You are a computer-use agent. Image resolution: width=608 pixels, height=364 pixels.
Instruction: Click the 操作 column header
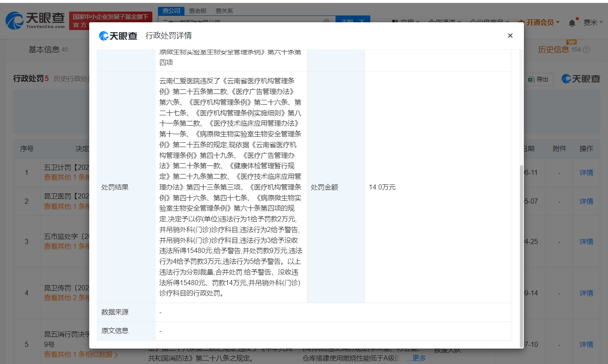[x=586, y=149]
